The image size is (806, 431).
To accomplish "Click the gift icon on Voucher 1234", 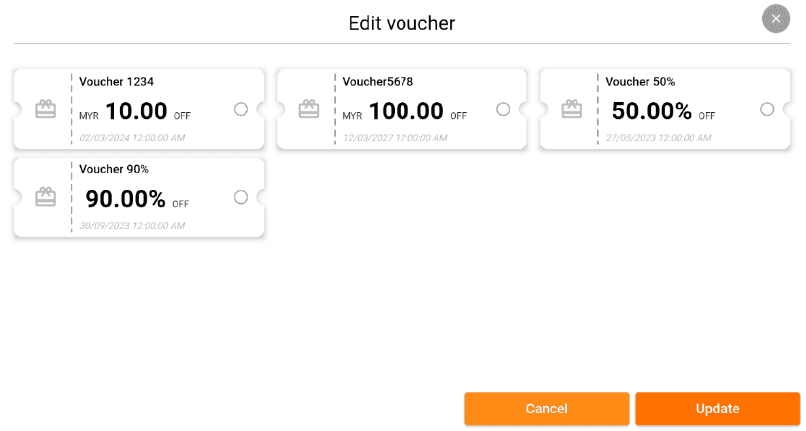I will [x=45, y=109].
